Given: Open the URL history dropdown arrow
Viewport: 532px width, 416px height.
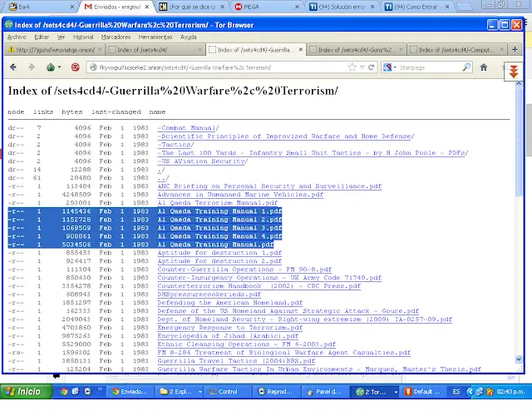Looking at the screenshot, I should pyautogui.click(x=362, y=67).
